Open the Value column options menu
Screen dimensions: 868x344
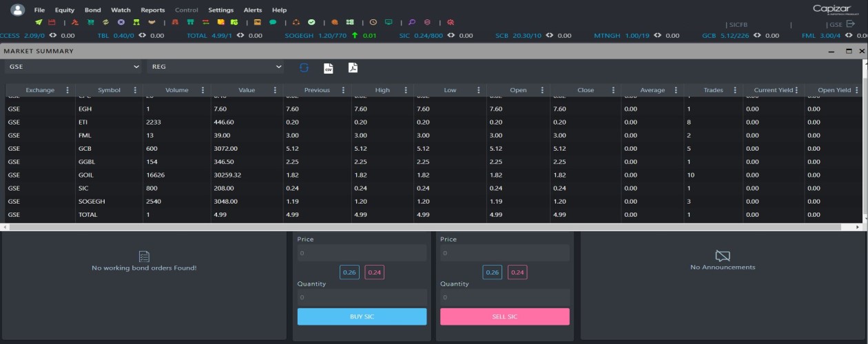tap(274, 90)
